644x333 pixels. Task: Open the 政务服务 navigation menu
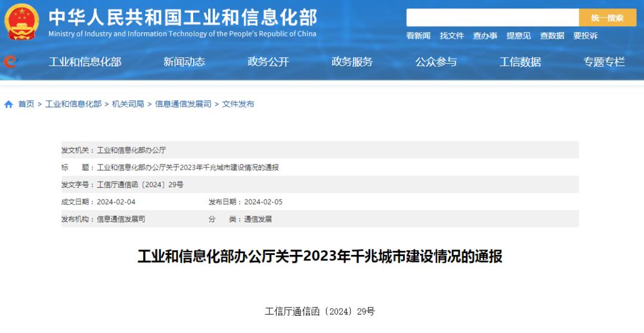click(352, 62)
